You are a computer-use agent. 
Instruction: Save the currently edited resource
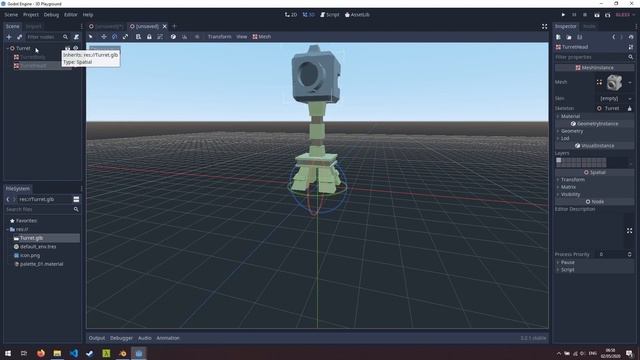(580, 37)
